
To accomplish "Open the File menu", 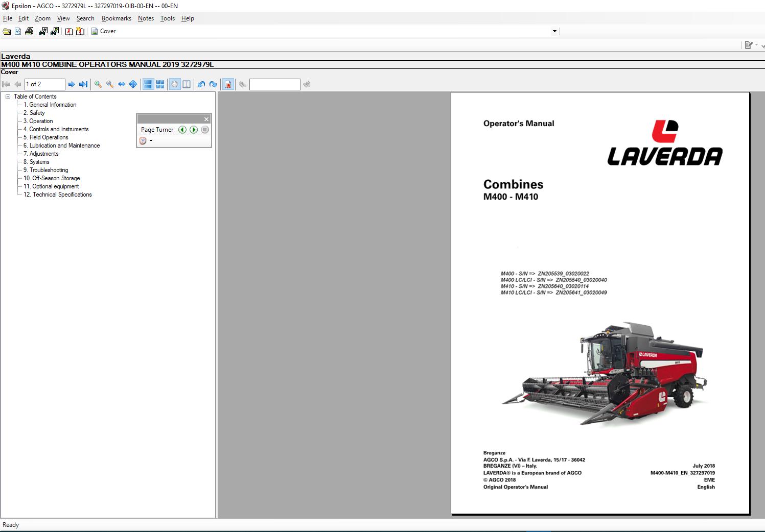I will point(8,18).
